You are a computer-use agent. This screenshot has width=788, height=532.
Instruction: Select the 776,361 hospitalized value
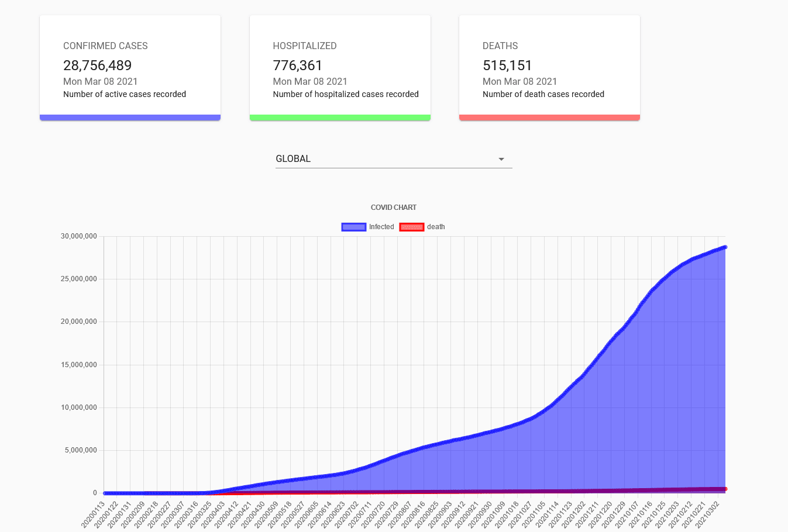click(298, 65)
